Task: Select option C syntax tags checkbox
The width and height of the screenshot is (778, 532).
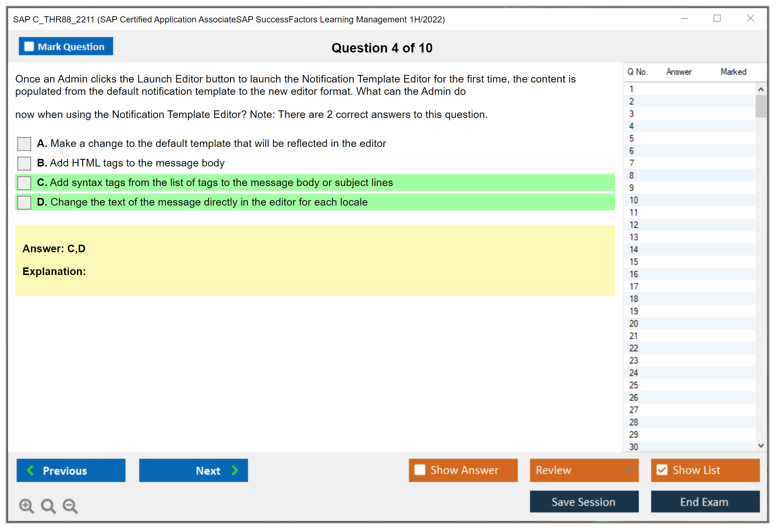Action: [24, 183]
